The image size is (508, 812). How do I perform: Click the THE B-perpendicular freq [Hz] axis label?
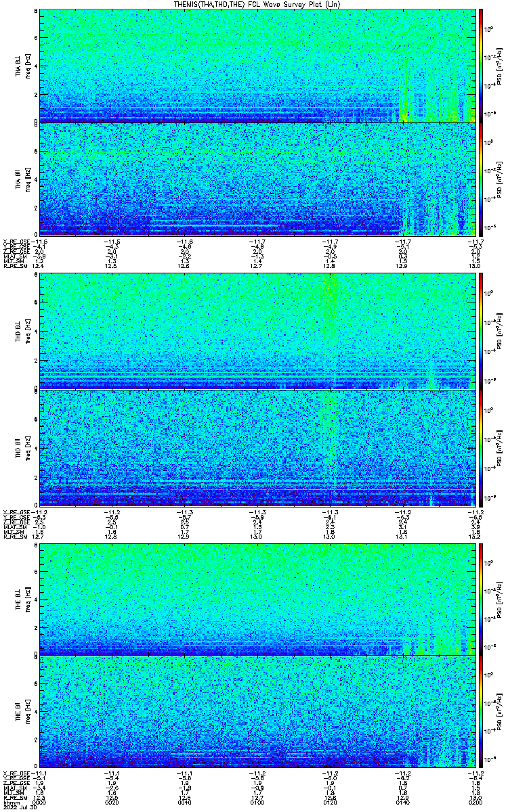click(27, 599)
